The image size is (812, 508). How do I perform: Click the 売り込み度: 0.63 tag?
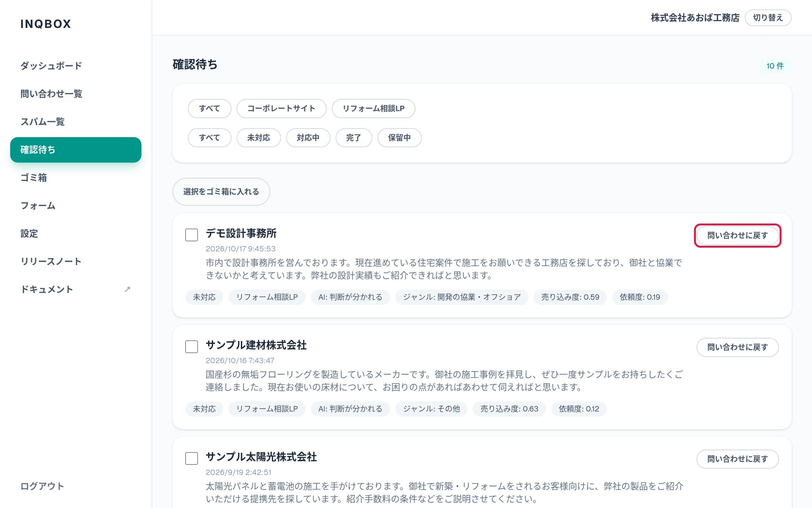[x=509, y=409]
